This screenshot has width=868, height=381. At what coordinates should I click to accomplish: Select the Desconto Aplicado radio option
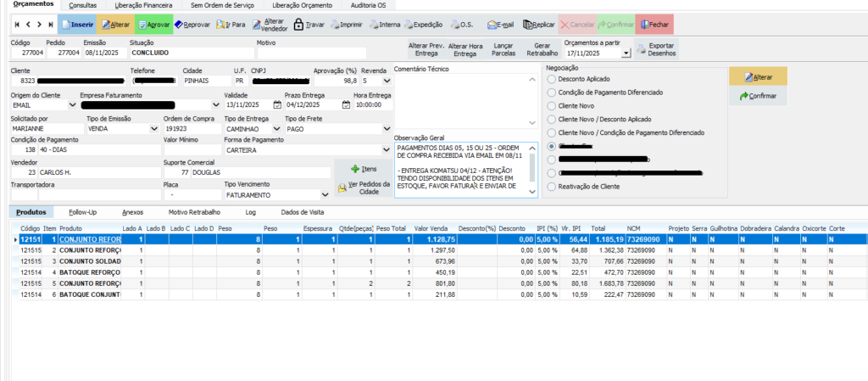554,79
